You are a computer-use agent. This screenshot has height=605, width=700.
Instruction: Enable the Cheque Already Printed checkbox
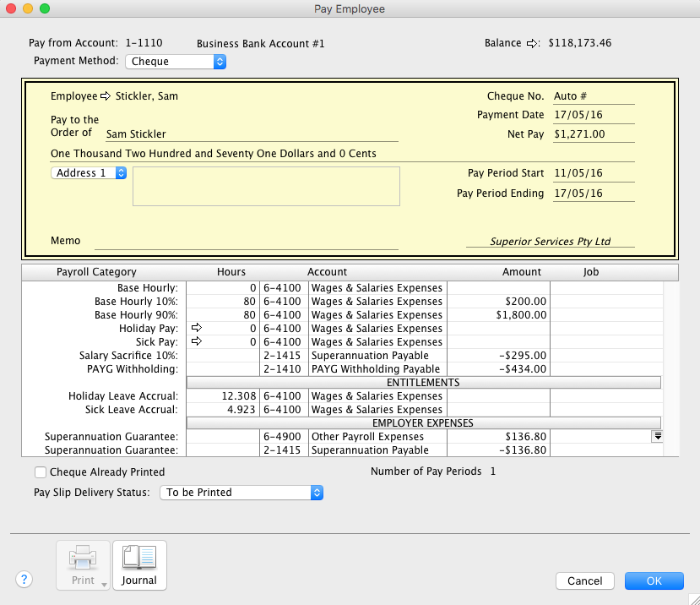click(x=40, y=472)
